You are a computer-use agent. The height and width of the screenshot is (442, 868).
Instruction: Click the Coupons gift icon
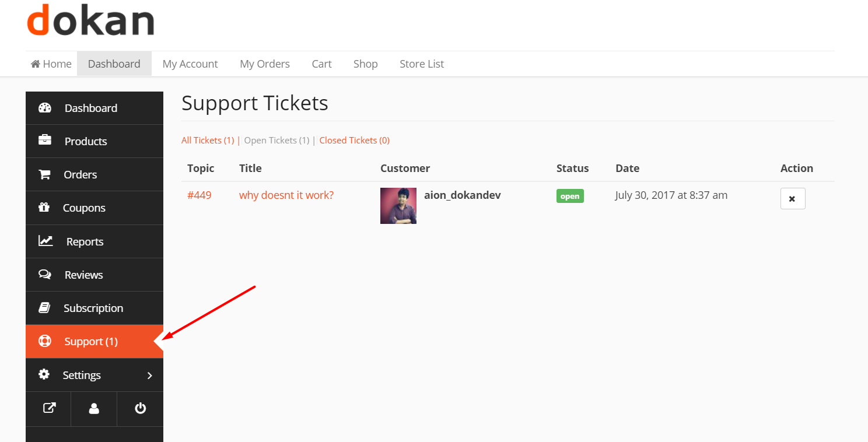pyautogui.click(x=44, y=208)
